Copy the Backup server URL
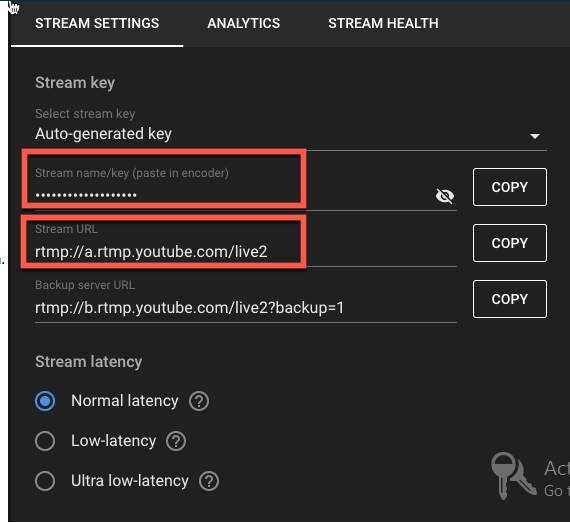Image resolution: width=570 pixels, height=523 pixels. click(x=510, y=299)
